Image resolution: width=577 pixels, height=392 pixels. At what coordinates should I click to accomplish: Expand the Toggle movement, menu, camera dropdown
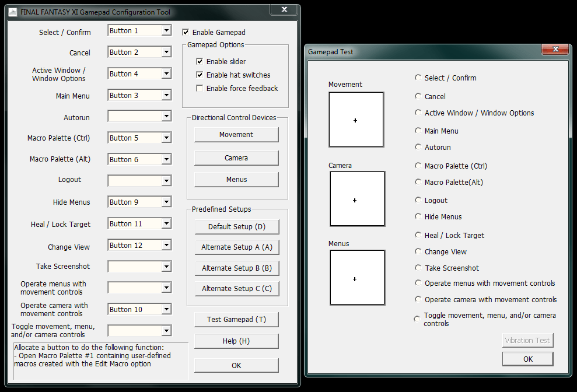click(x=166, y=331)
